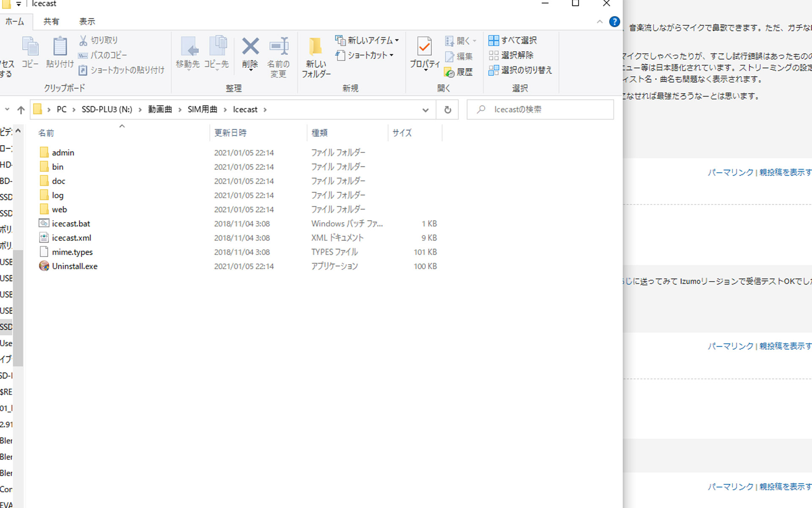Open Shortcut (ショートカット) dropdown

click(364, 55)
